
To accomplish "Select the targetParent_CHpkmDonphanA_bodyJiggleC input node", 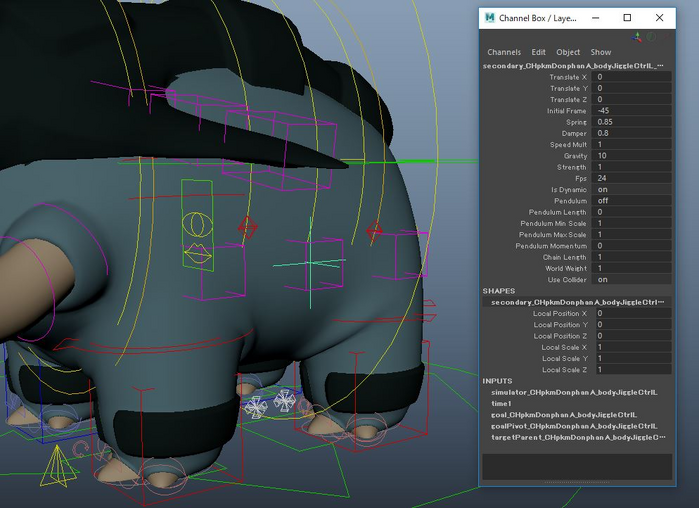I will (x=578, y=437).
